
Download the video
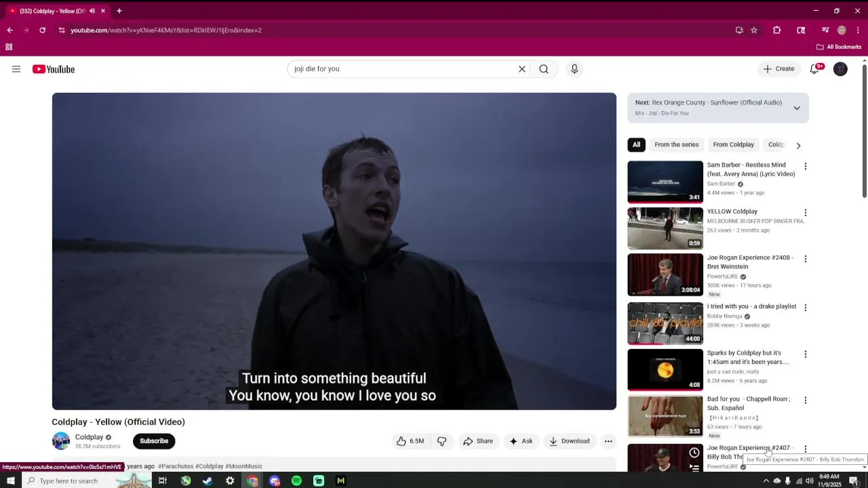click(570, 441)
